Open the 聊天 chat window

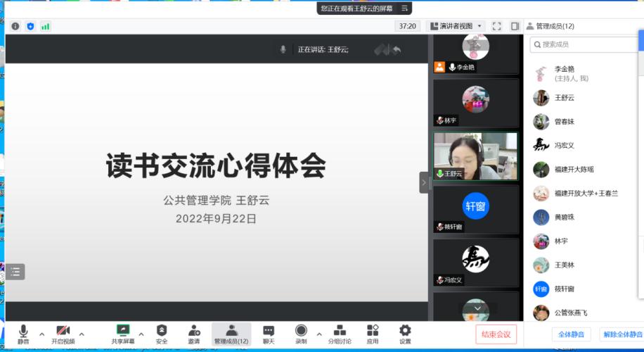pos(269,331)
